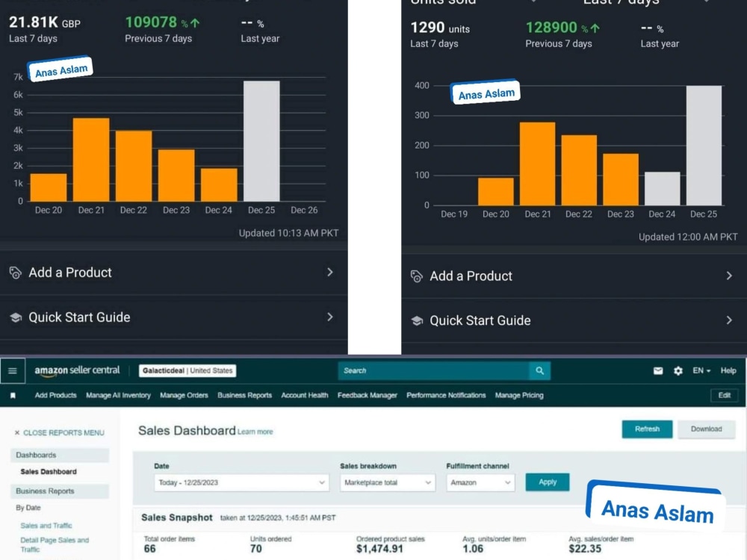
Task: Open the Help link
Action: pos(728,370)
